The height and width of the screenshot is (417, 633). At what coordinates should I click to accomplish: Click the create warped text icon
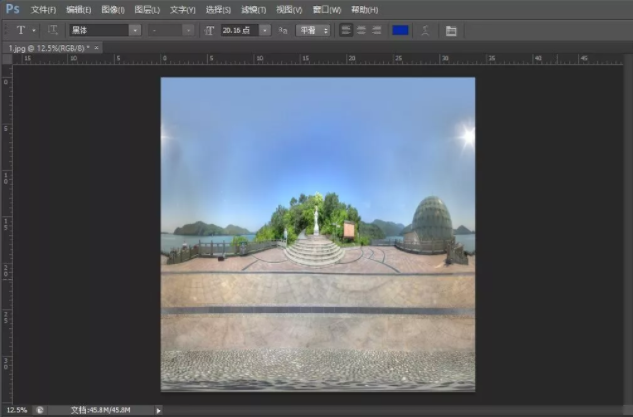click(x=425, y=31)
